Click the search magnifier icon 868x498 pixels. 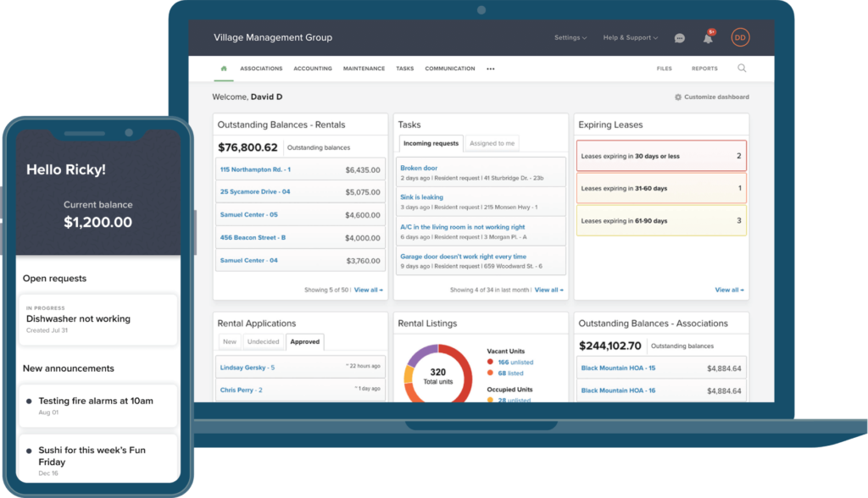(x=742, y=68)
